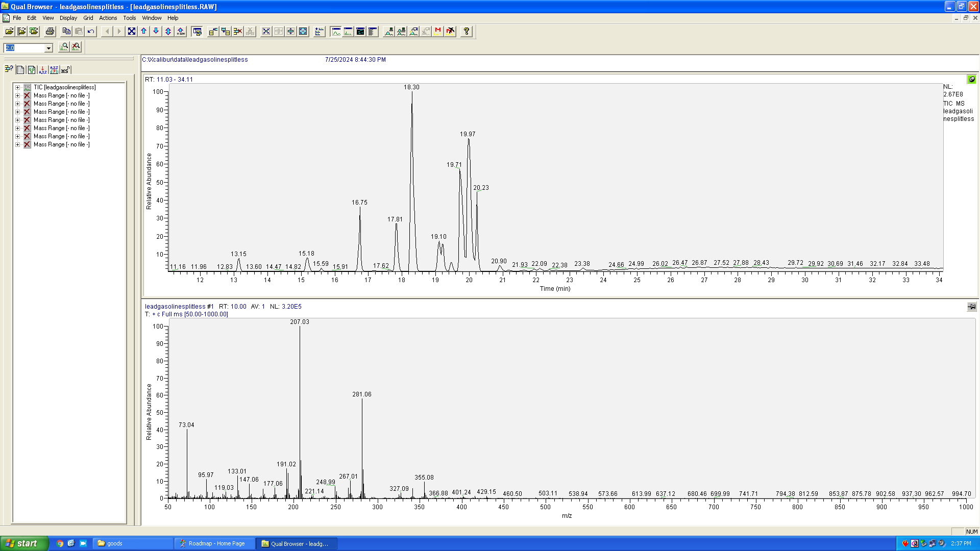Undo the last action via the toolbar icon

click(91, 32)
